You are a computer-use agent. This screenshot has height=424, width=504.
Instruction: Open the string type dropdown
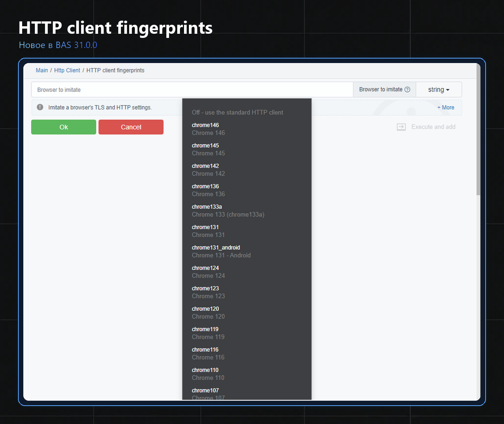(x=439, y=90)
